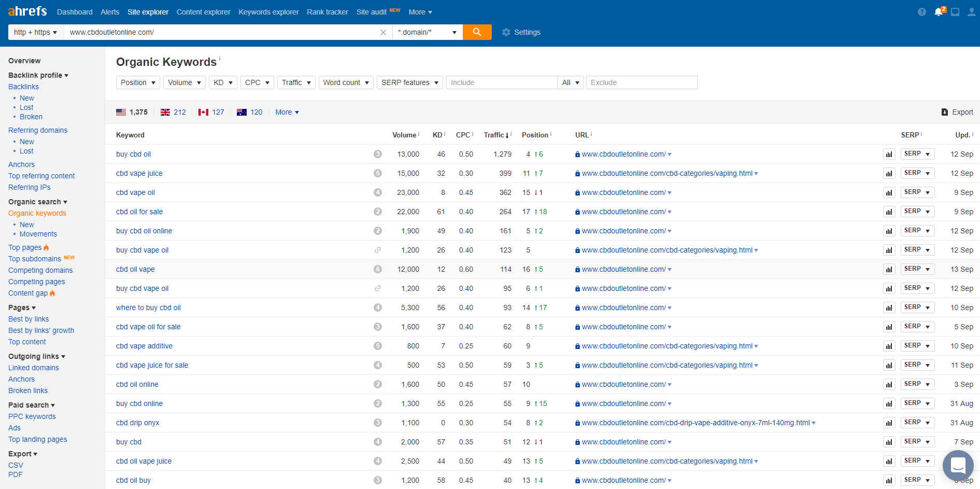This screenshot has width=980, height=489.
Task: Open the All match-type dropdown
Action: (571, 82)
